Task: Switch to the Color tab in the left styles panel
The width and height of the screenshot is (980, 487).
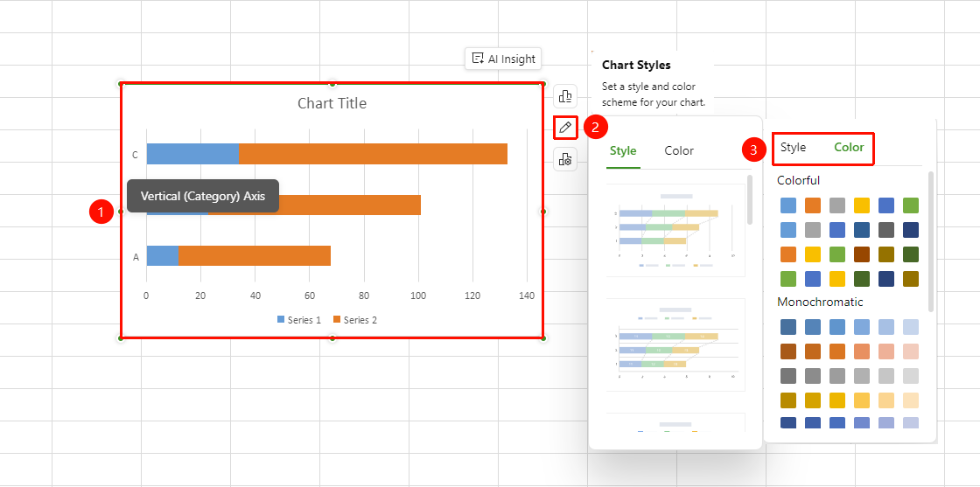Action: pyautogui.click(x=679, y=150)
